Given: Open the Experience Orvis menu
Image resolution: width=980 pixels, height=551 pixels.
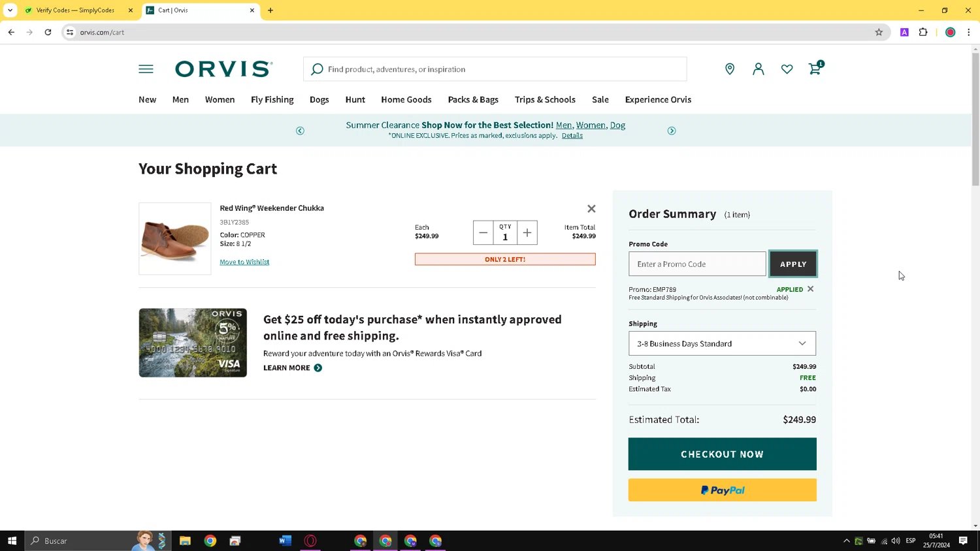Looking at the screenshot, I should coord(658,100).
